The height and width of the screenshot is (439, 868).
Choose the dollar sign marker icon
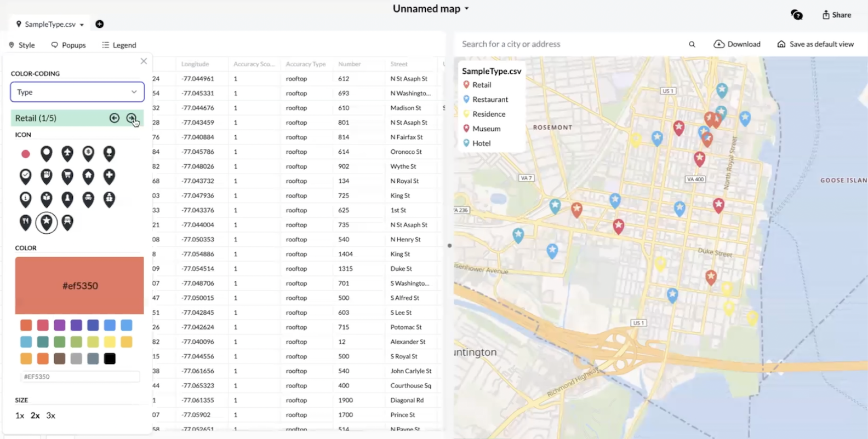pos(88,154)
